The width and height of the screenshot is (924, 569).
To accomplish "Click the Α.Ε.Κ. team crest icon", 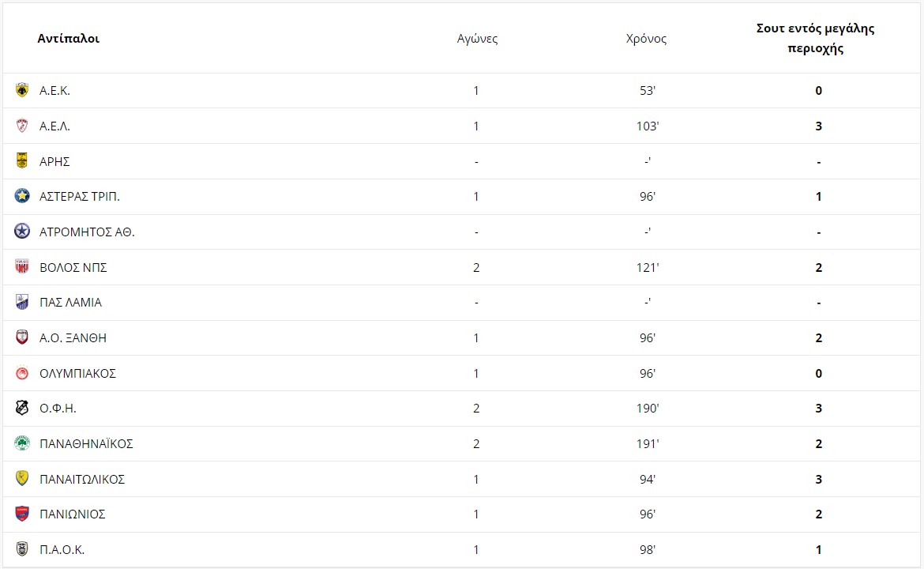I will coord(22,90).
